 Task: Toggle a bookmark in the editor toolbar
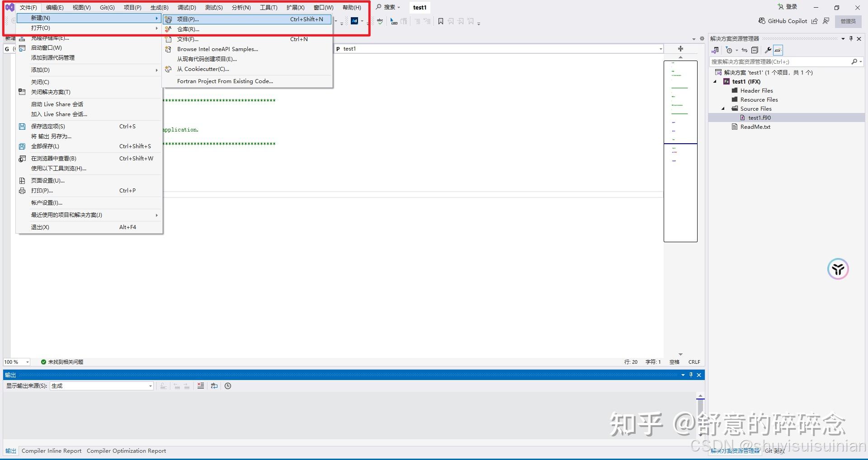[441, 21]
